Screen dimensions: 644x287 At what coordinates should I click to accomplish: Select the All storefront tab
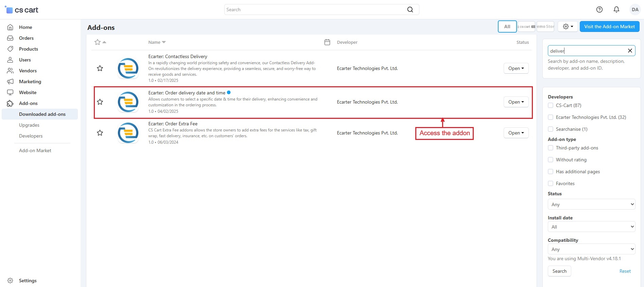[x=507, y=26]
